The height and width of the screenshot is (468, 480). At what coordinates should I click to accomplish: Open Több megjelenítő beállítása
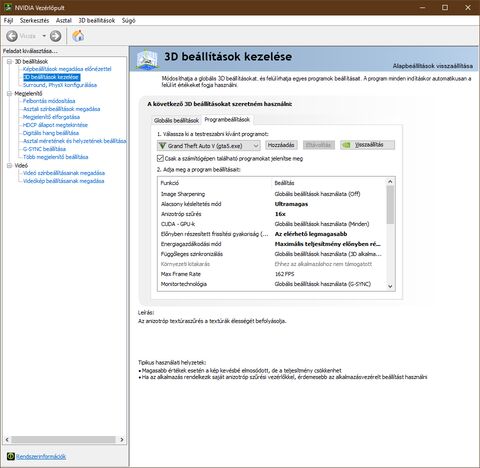click(55, 157)
